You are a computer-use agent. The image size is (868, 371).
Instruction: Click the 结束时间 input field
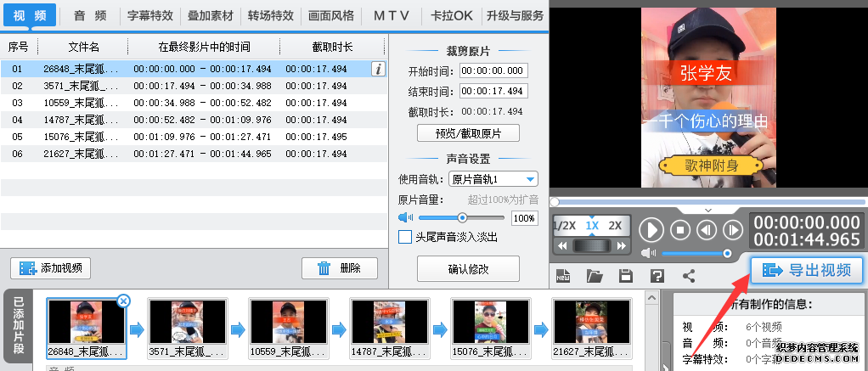coord(493,91)
